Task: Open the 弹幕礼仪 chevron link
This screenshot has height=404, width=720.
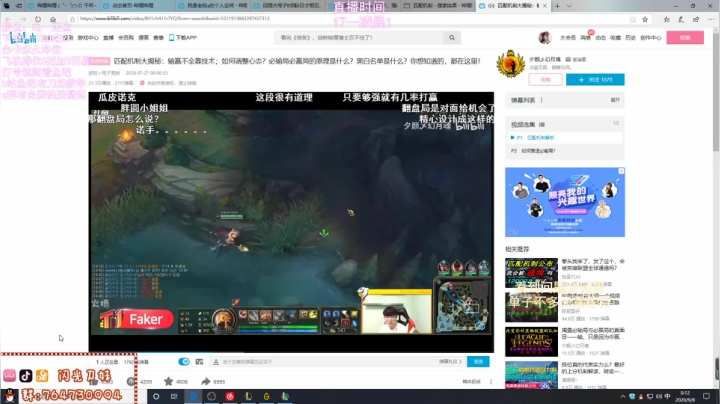Action: pos(450,362)
